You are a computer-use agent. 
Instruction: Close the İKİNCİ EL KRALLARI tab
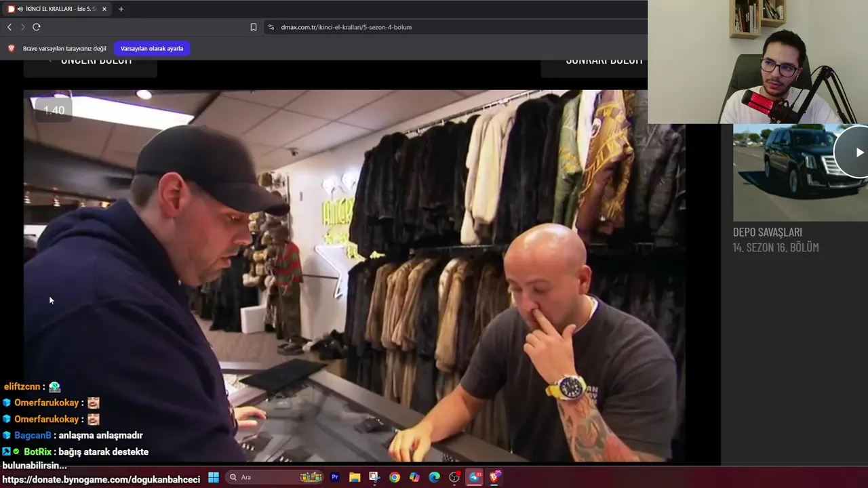point(104,9)
